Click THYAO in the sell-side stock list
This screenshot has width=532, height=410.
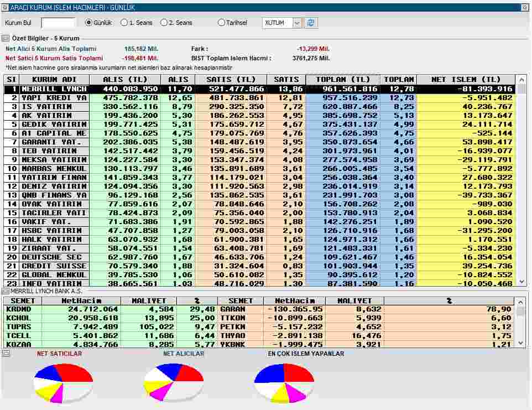click(232, 335)
